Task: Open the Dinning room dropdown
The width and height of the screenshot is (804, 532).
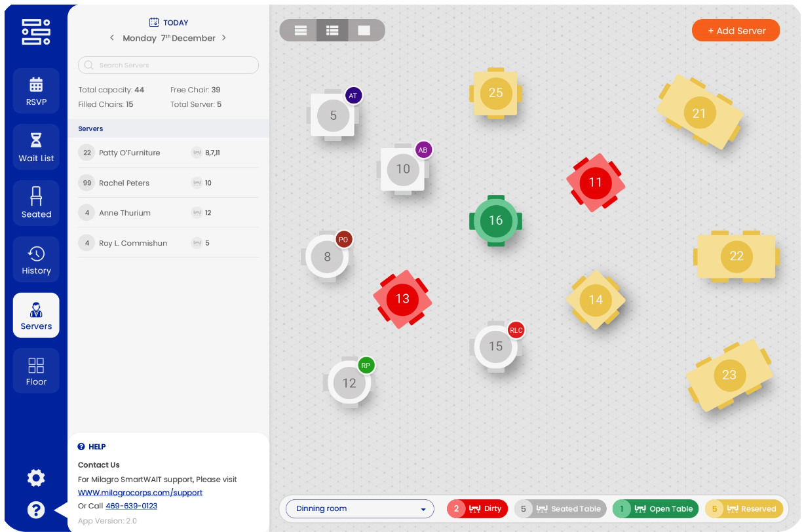Action: [360, 508]
